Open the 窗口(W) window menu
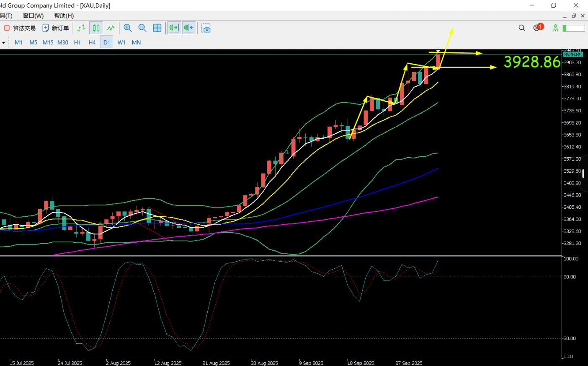Viewport: 588px width, 366px height. (33, 16)
